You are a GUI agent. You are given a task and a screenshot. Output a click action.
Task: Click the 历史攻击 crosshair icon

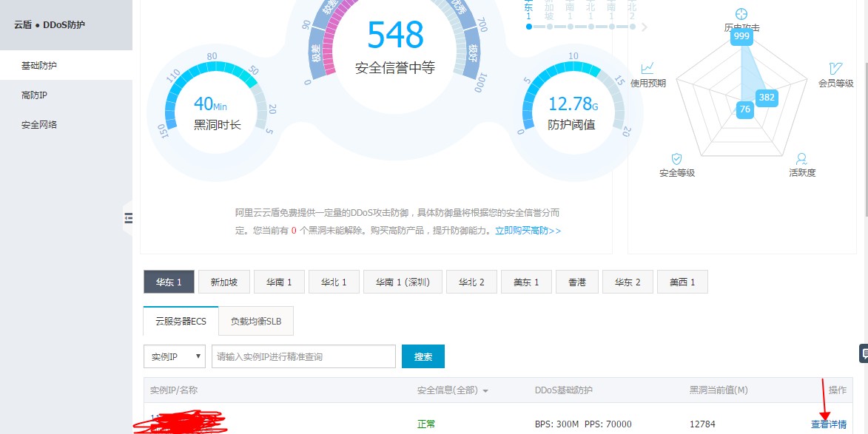(741, 14)
